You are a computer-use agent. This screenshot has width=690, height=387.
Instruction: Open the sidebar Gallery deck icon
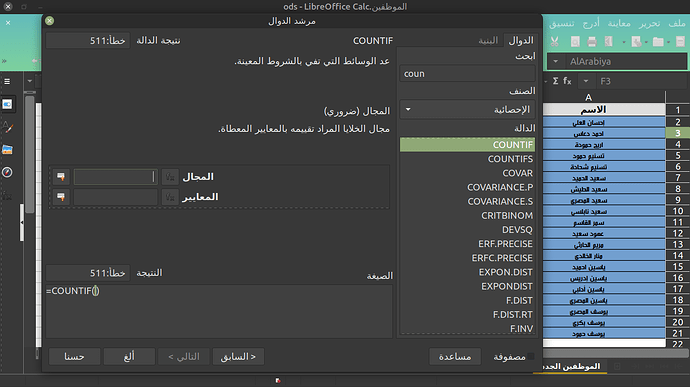point(7,150)
